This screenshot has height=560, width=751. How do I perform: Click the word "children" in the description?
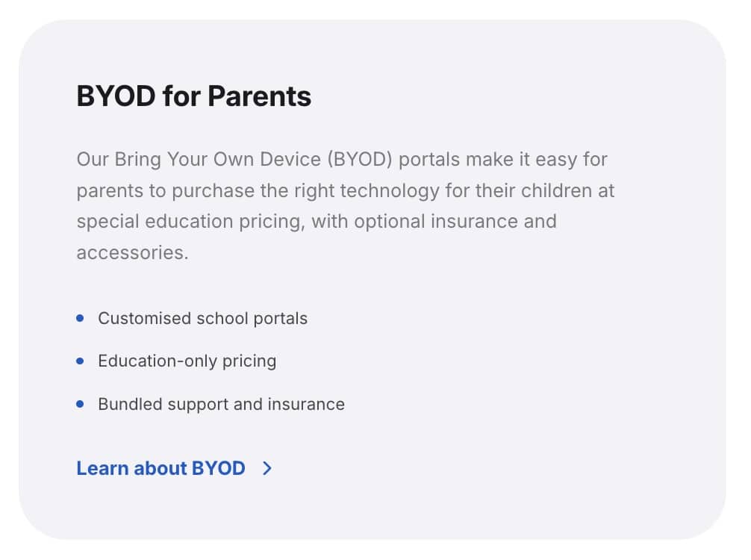click(554, 190)
